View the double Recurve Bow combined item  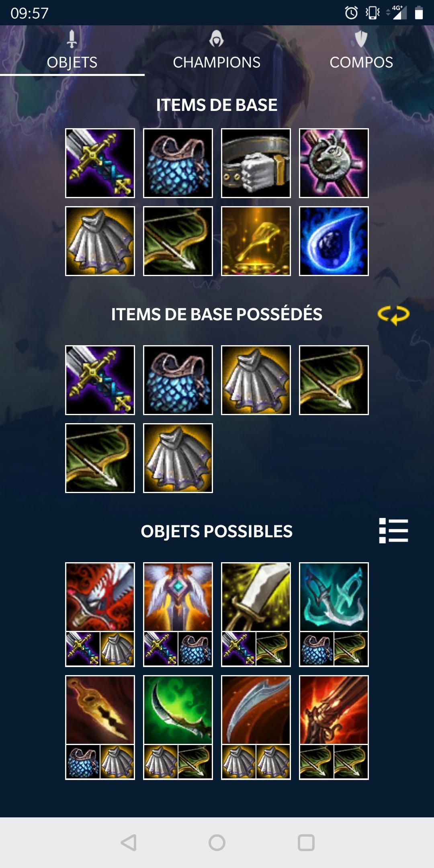pos(334,727)
